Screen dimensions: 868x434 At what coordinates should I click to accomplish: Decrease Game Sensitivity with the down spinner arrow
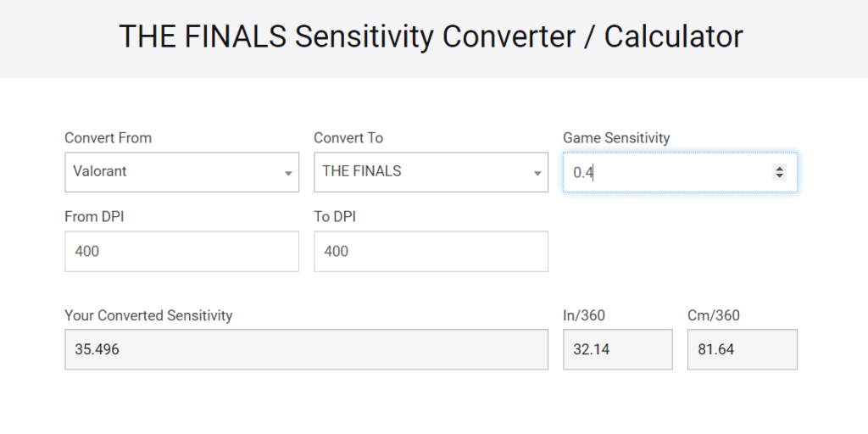coord(780,176)
